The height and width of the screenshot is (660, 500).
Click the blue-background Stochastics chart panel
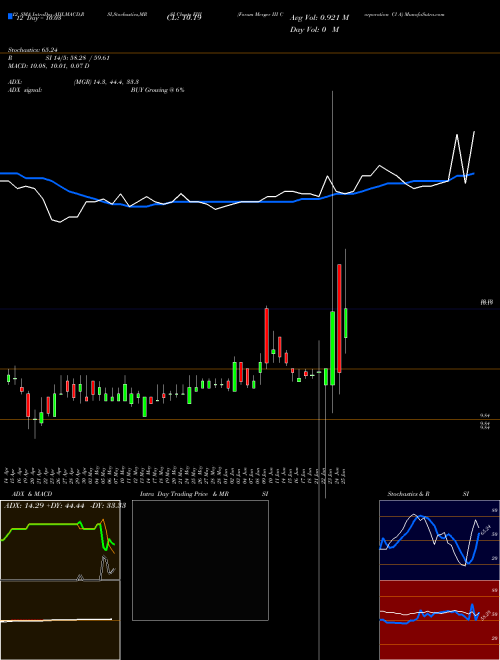coord(439,540)
